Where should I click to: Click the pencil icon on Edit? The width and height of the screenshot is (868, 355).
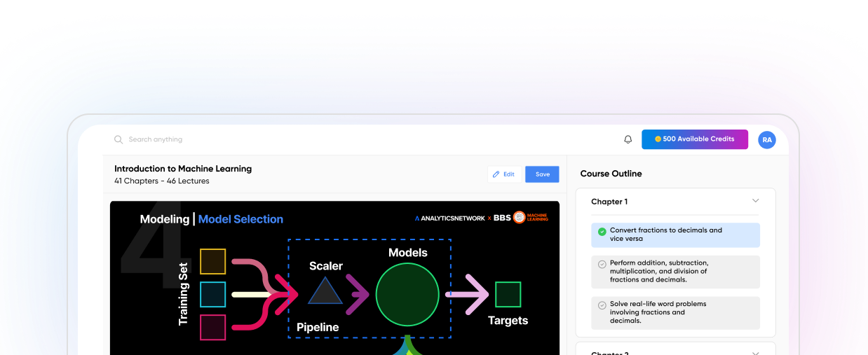coord(496,174)
